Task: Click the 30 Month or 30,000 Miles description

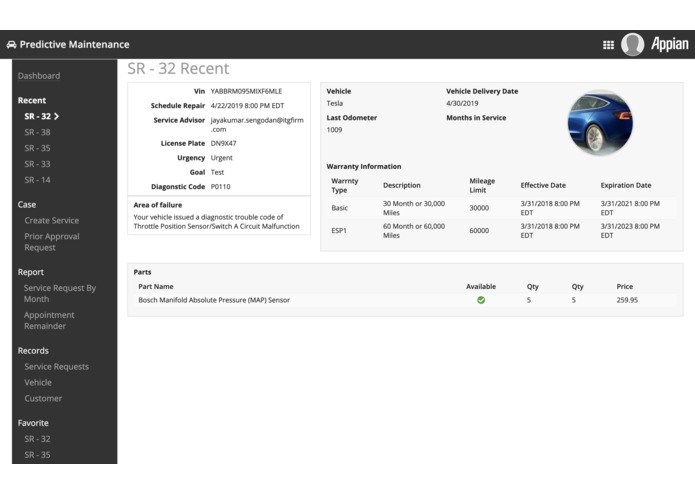Action: pyautogui.click(x=414, y=208)
